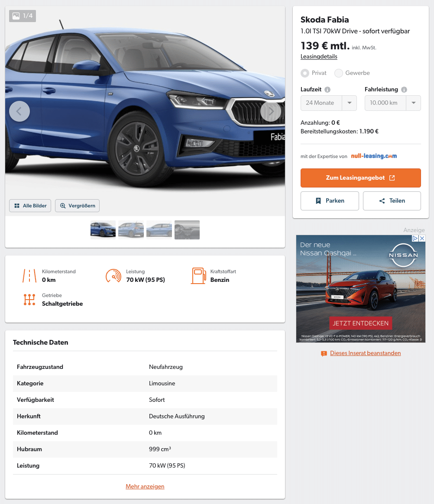Screen dimensions: 434x504
Task: Click the Kraftstoffart fuel pump icon
Action: [198, 276]
